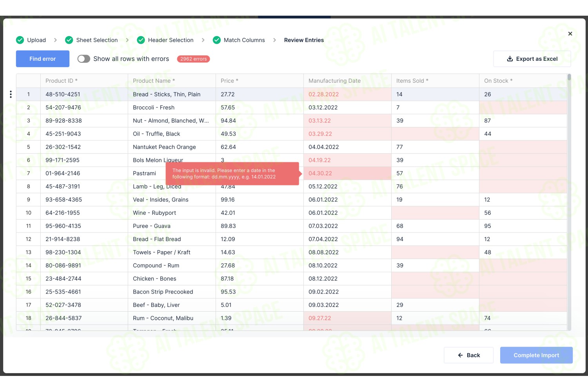Select invalid date cell 04.30.22
Screen dimensions: 588x392
pyautogui.click(x=347, y=173)
